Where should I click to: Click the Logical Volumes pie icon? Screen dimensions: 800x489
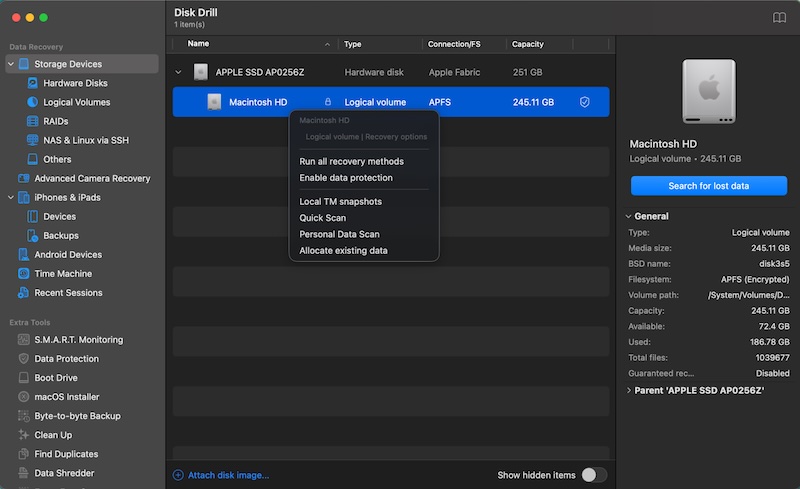(32, 102)
